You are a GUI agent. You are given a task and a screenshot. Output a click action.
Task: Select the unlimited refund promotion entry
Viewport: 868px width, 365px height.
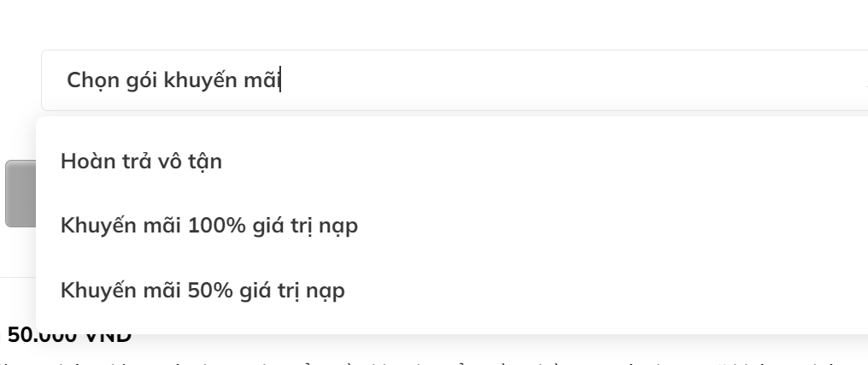(142, 161)
